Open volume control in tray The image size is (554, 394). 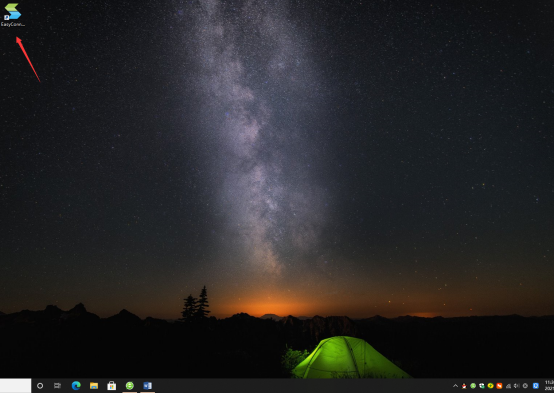click(517, 386)
